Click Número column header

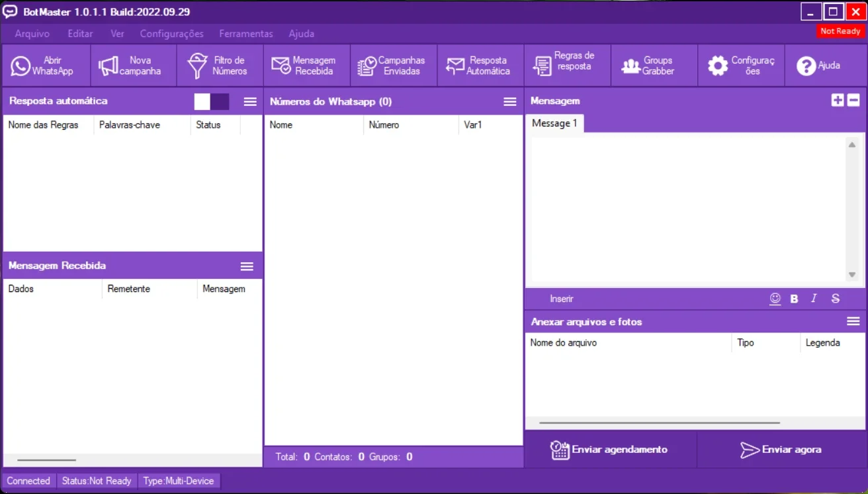[411, 124]
